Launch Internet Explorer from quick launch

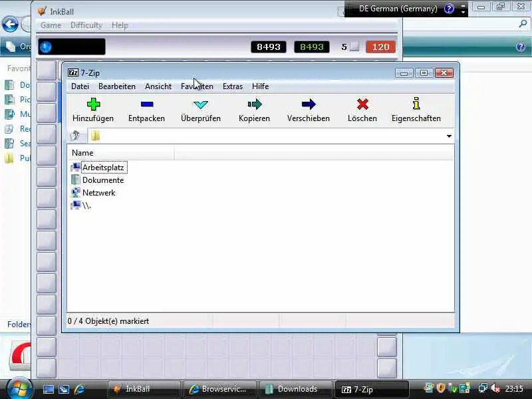pyautogui.click(x=80, y=389)
